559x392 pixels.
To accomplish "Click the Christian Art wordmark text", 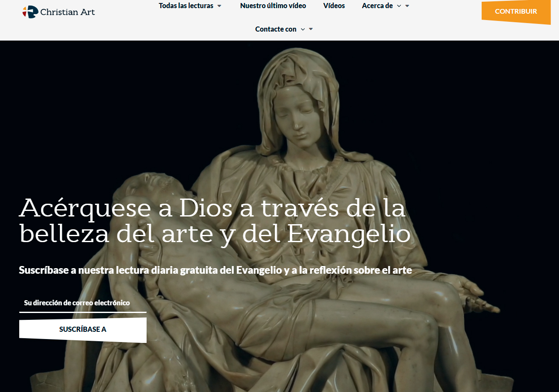I will click(x=68, y=12).
